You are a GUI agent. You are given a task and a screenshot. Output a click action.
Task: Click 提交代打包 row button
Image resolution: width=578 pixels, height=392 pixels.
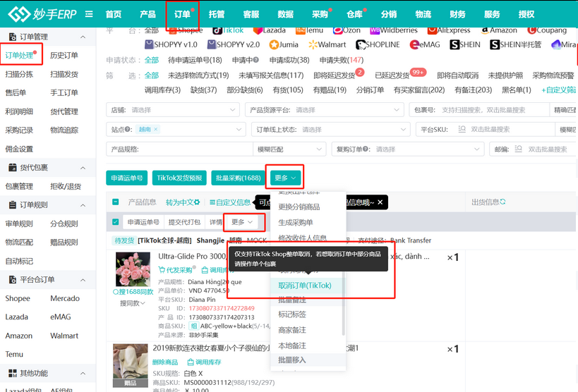tap(184, 222)
